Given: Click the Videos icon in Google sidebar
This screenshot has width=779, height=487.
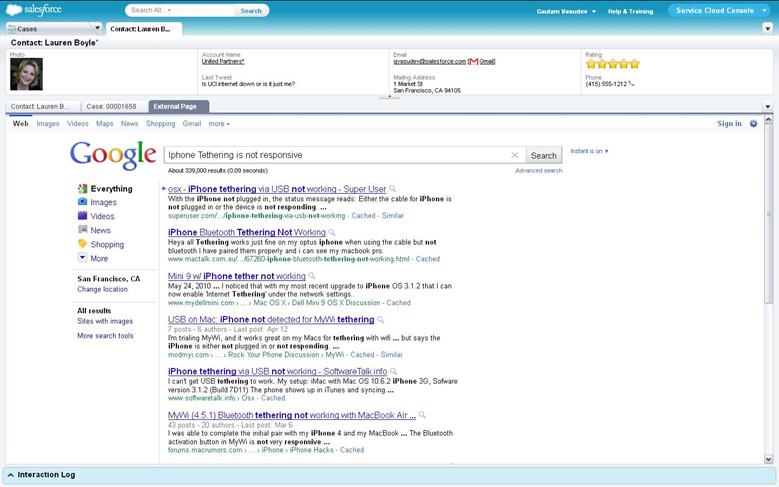Looking at the screenshot, I should point(82,216).
